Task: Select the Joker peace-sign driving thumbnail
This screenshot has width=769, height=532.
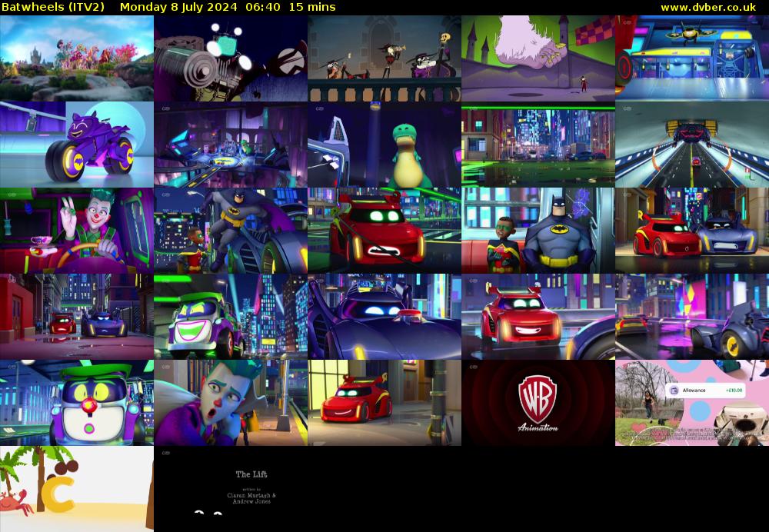Action: (x=77, y=231)
